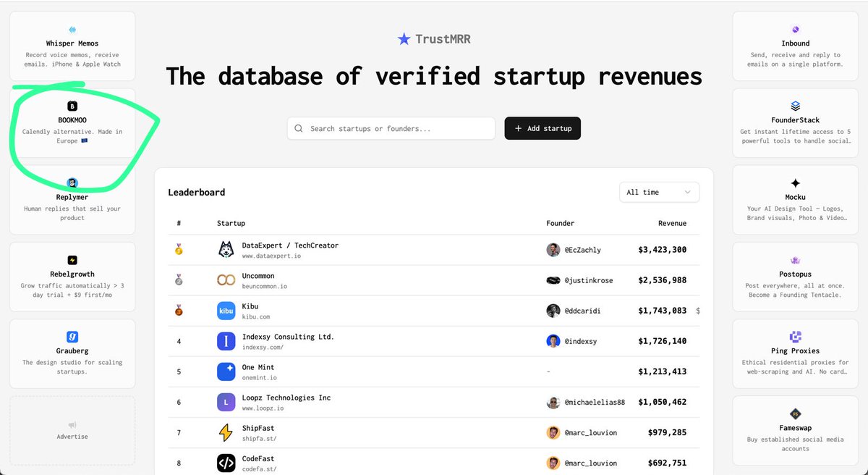The height and width of the screenshot is (475, 868).
Task: Click the $1,213,413 revenue value
Action: coord(663,371)
